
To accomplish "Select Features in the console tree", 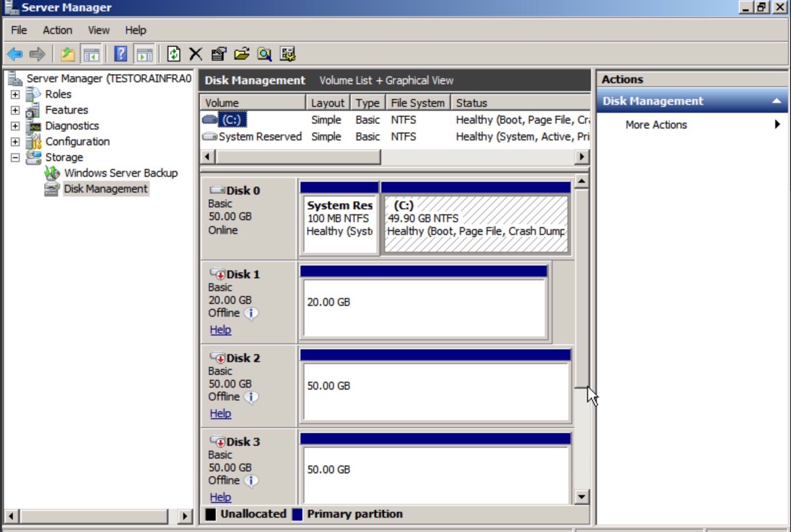I will (66, 110).
